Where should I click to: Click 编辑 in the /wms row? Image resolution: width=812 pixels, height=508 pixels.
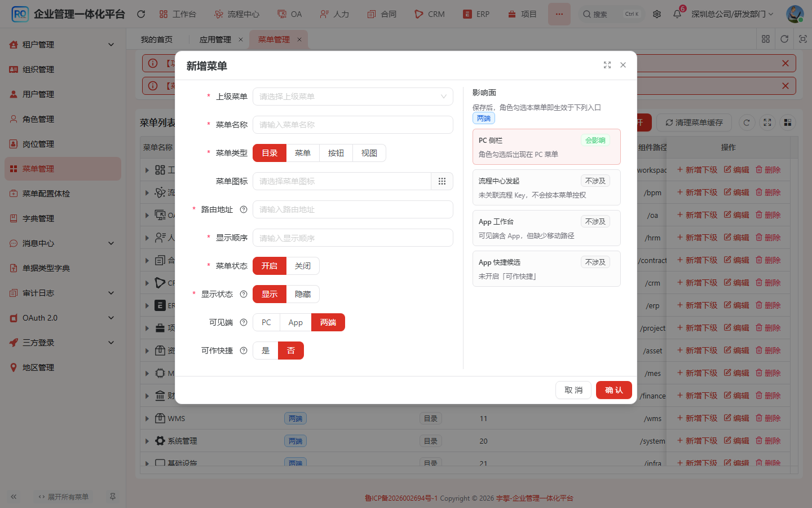pyautogui.click(x=736, y=418)
